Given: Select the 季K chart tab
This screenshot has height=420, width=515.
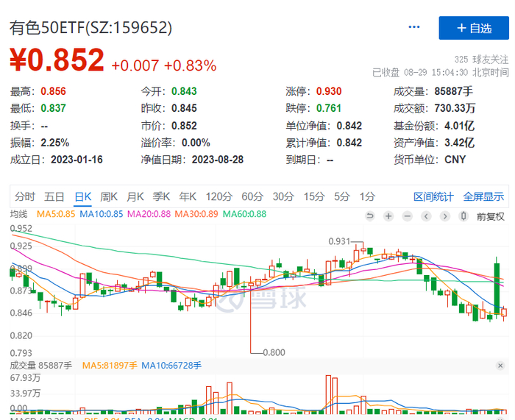Looking at the screenshot, I should (x=161, y=196).
